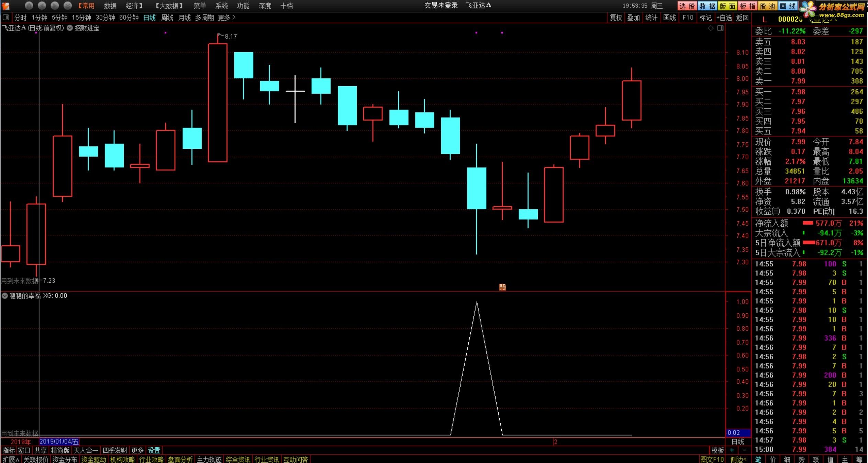Switch to 15分钟 period tab
868x463 pixels.
click(81, 18)
